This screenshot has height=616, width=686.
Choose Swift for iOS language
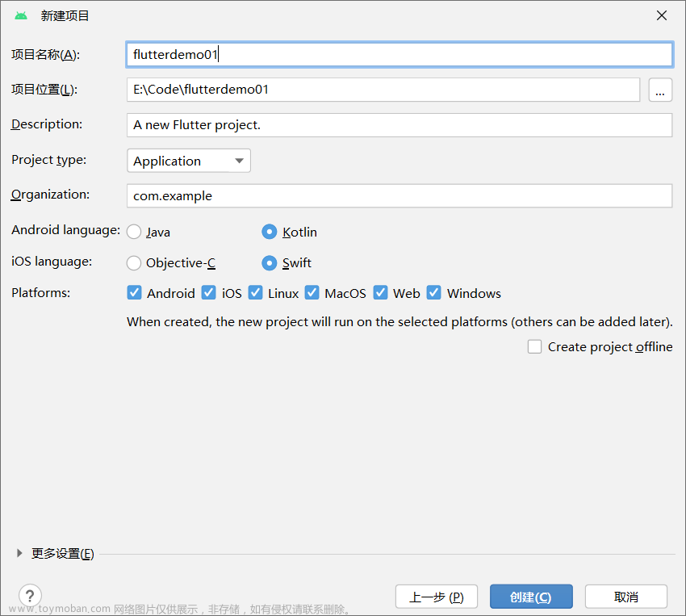point(269,263)
